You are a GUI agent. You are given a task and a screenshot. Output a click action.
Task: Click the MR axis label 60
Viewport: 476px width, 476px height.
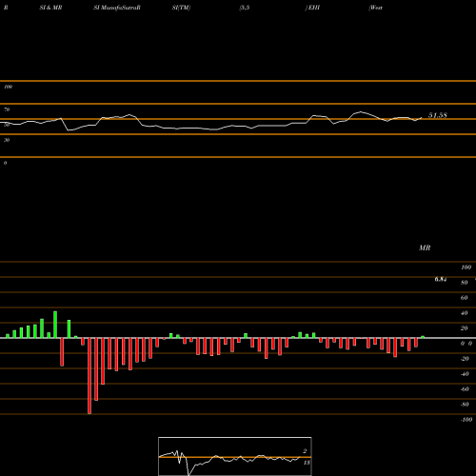point(465,298)
